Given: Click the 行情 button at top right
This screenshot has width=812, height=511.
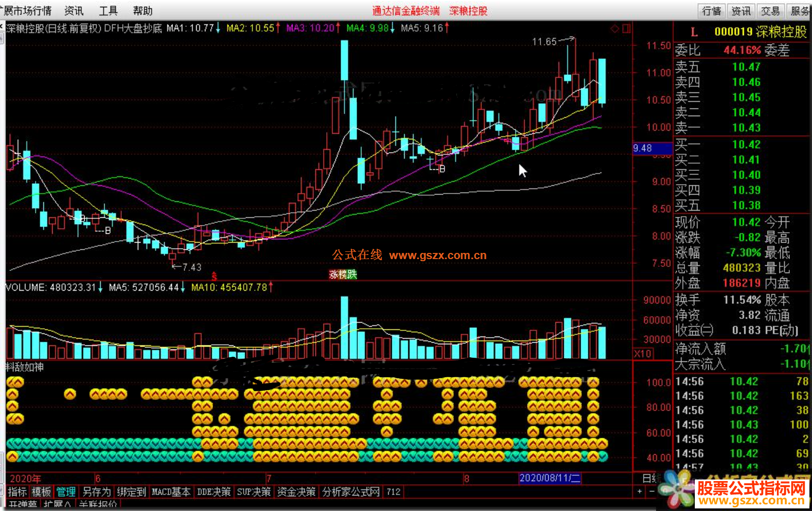Looking at the screenshot, I should point(711,11).
